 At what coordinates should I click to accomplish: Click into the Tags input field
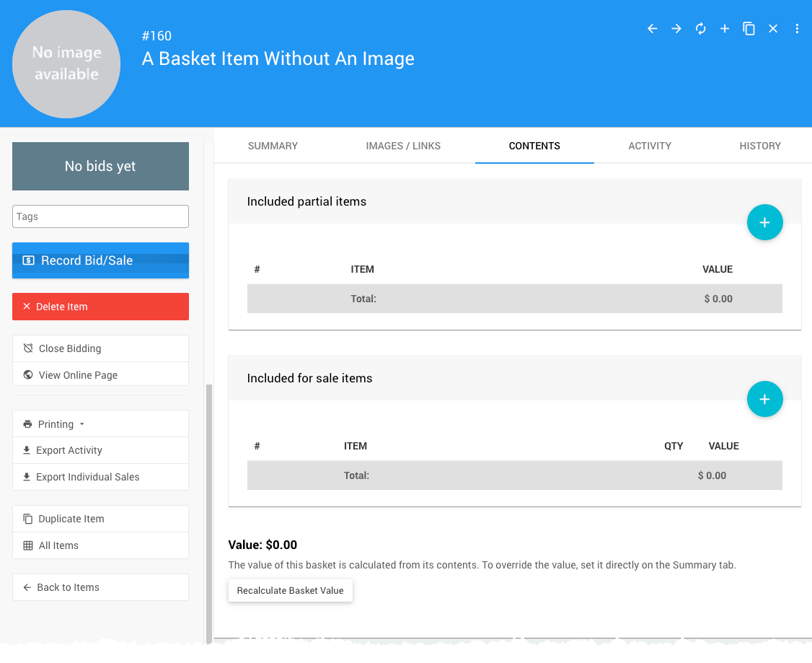point(100,216)
